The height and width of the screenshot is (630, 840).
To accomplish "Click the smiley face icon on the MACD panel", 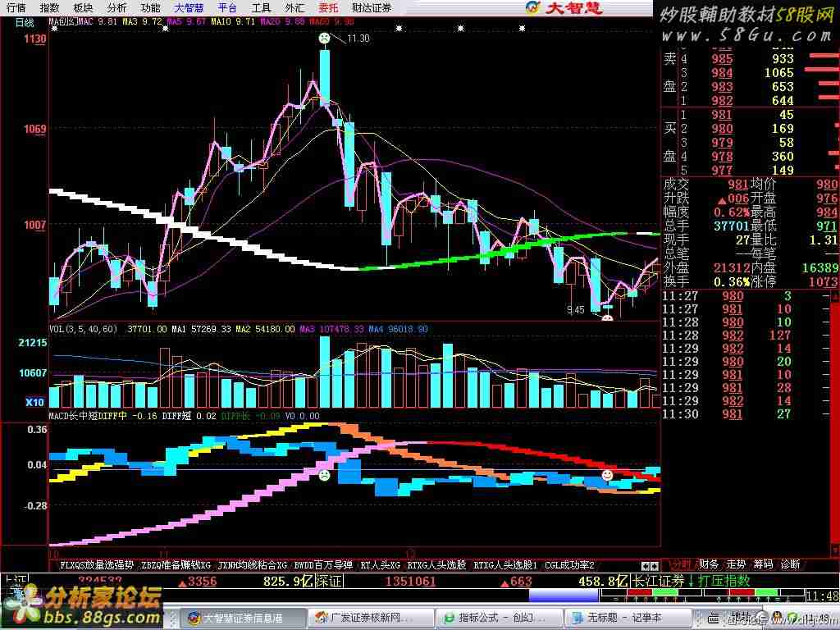I will (x=607, y=475).
